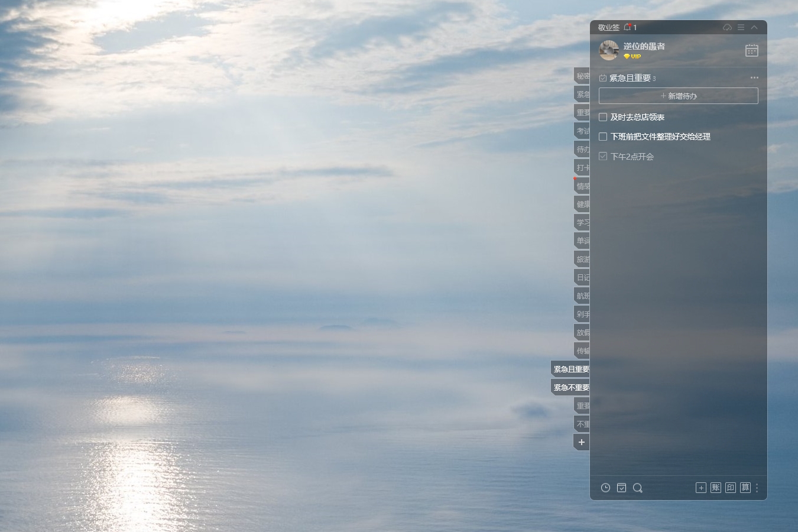The image size is (798, 532).
Task: Select the 下班前把文件整理好交给经理 todo text
Action: pyautogui.click(x=660, y=137)
